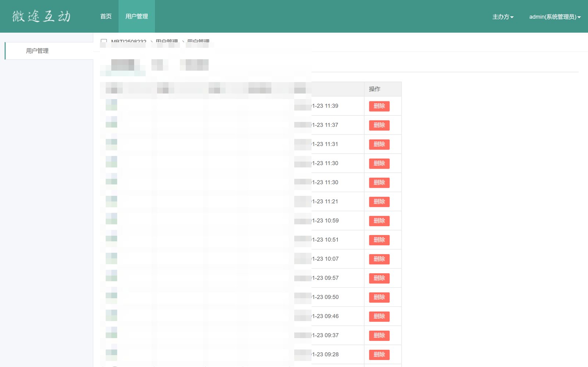The width and height of the screenshot is (588, 367).
Task: Click the timestamp ending 11:39
Action: 325,106
